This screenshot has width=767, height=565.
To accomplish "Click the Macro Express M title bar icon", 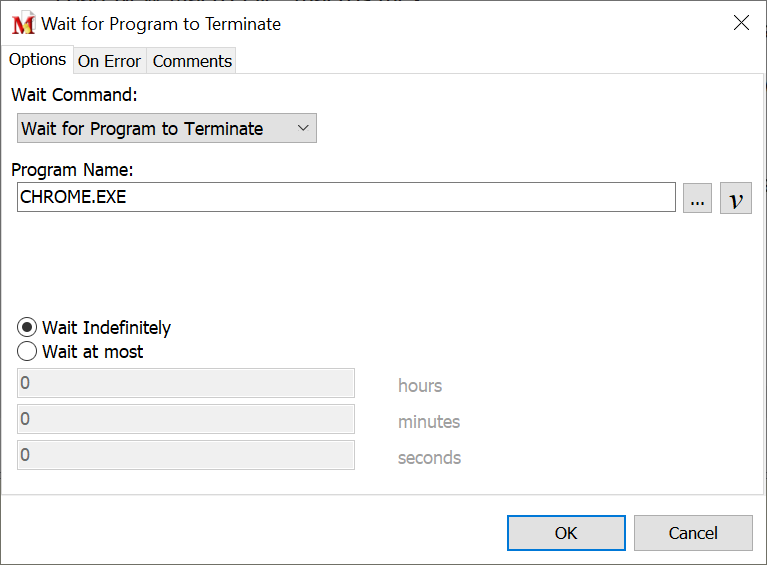I will 23,24.
